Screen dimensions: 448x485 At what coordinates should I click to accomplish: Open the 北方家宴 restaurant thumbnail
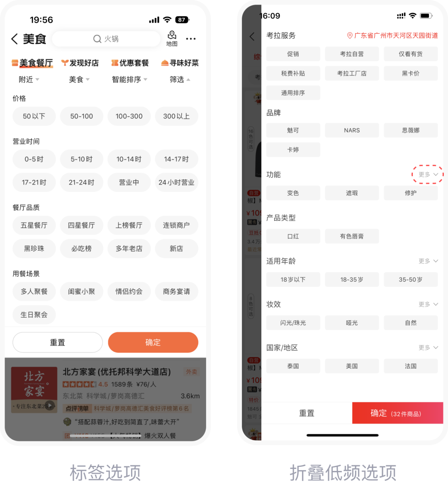(x=34, y=390)
